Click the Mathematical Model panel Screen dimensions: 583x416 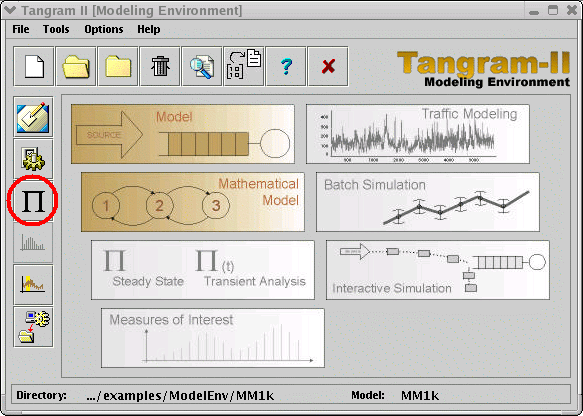193,202
